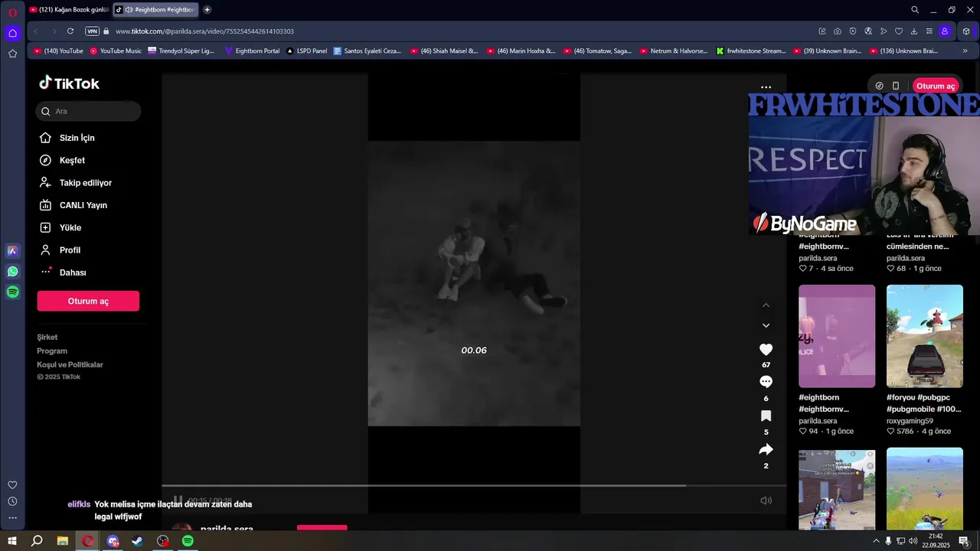The width and height of the screenshot is (980, 551).
Task: Click the sidebar 'Oturum aç' button
Action: [88, 301]
